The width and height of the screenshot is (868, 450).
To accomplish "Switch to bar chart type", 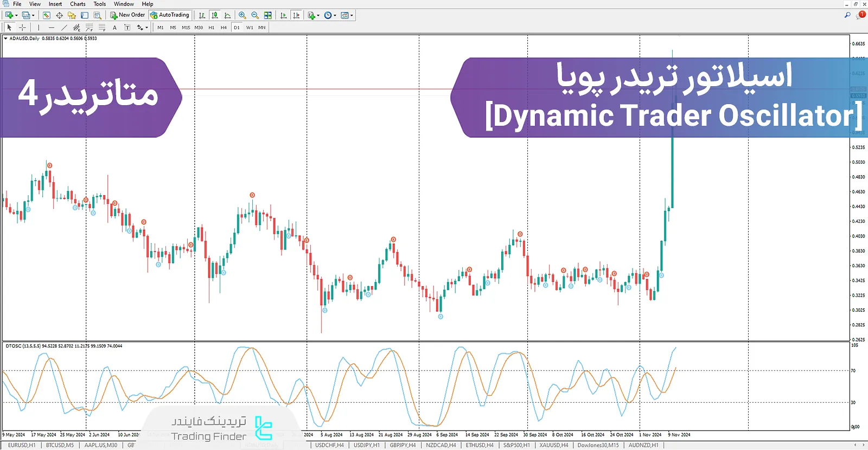I will [x=202, y=15].
